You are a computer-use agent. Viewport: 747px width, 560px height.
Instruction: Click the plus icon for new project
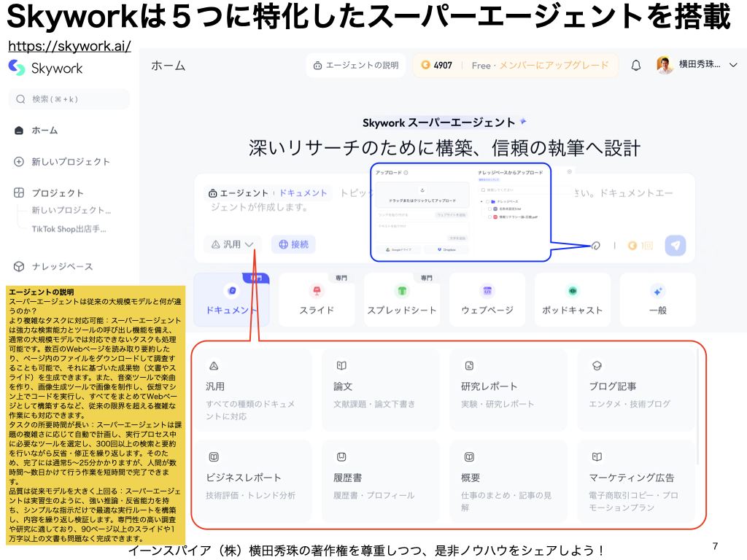point(18,161)
